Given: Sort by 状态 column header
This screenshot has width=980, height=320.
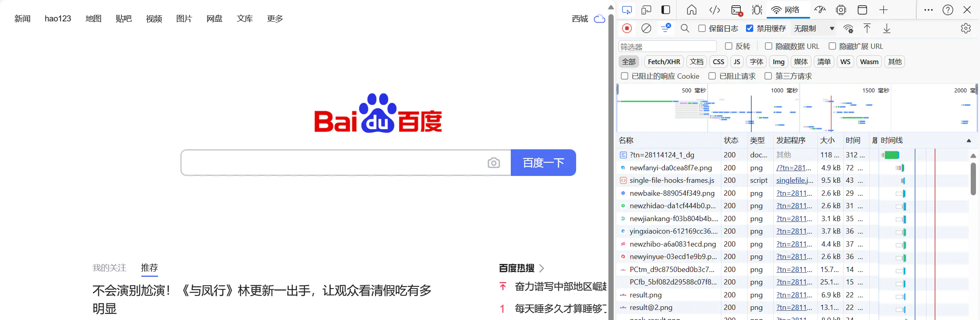Looking at the screenshot, I should pos(733,140).
